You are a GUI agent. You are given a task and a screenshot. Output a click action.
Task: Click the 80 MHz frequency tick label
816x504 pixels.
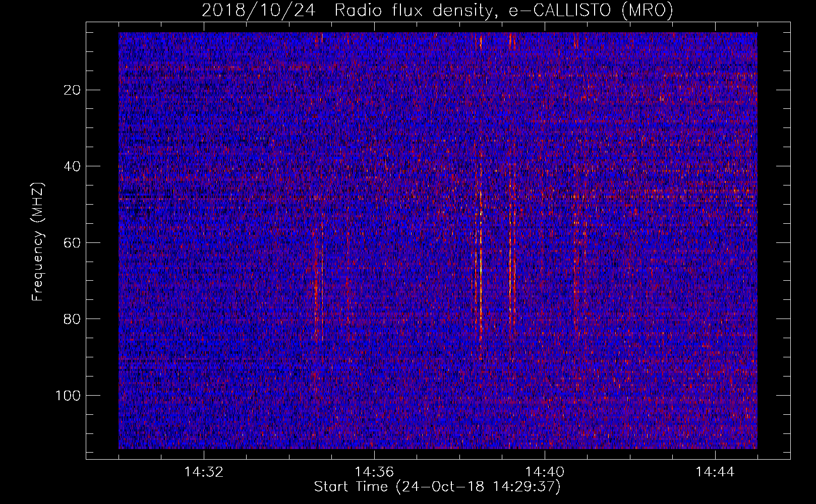point(73,319)
